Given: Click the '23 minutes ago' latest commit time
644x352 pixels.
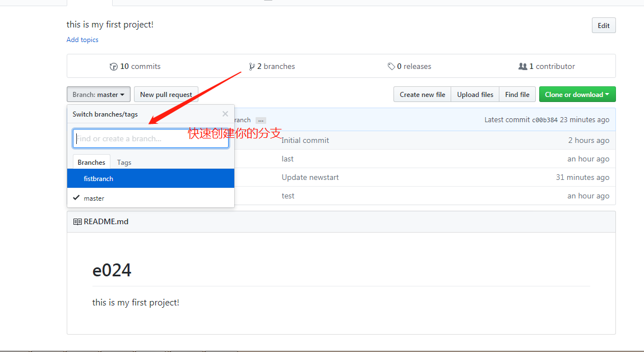Looking at the screenshot, I should (x=585, y=120).
